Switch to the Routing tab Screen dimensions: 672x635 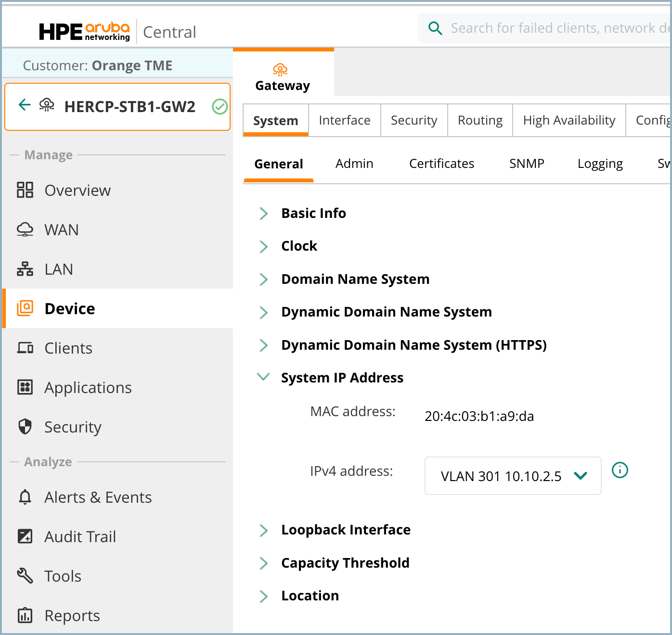point(480,120)
